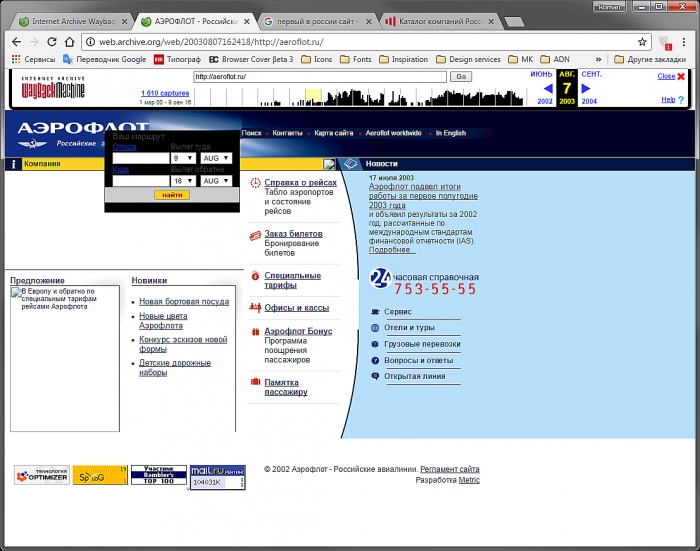Click the site info icon in address bar
Screen dimensions: 700x551
point(90,42)
